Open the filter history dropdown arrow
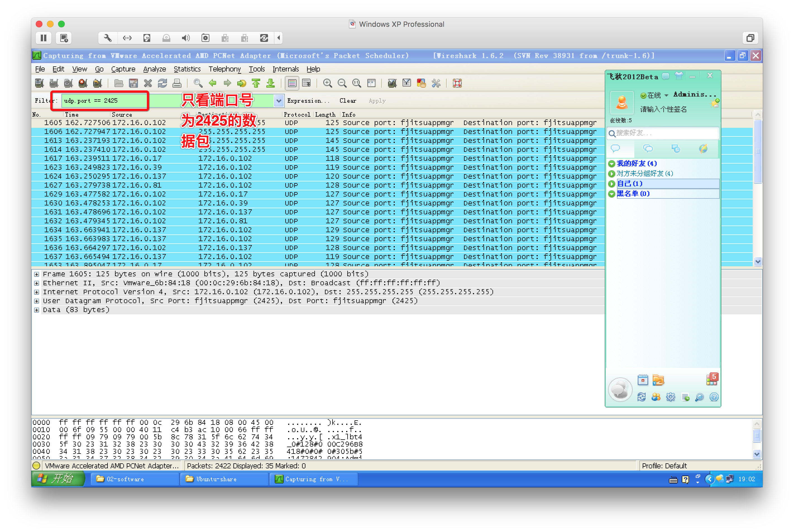The width and height of the screenshot is (794, 532). click(279, 101)
